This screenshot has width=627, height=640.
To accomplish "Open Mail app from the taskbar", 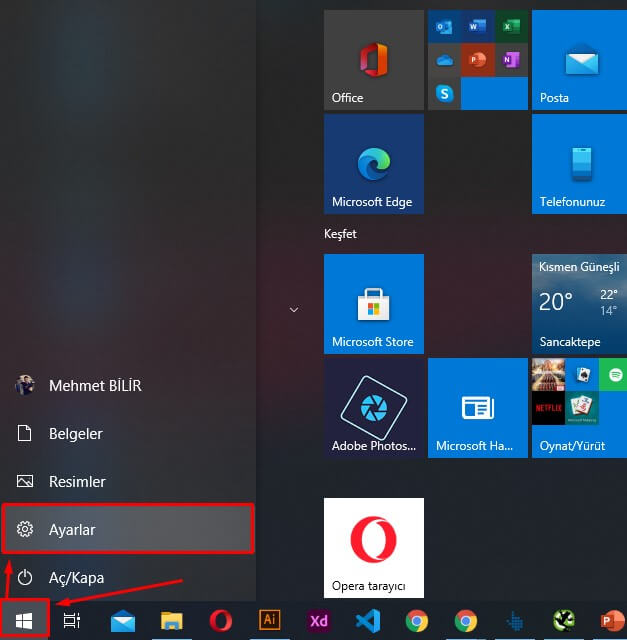I will coord(123,621).
